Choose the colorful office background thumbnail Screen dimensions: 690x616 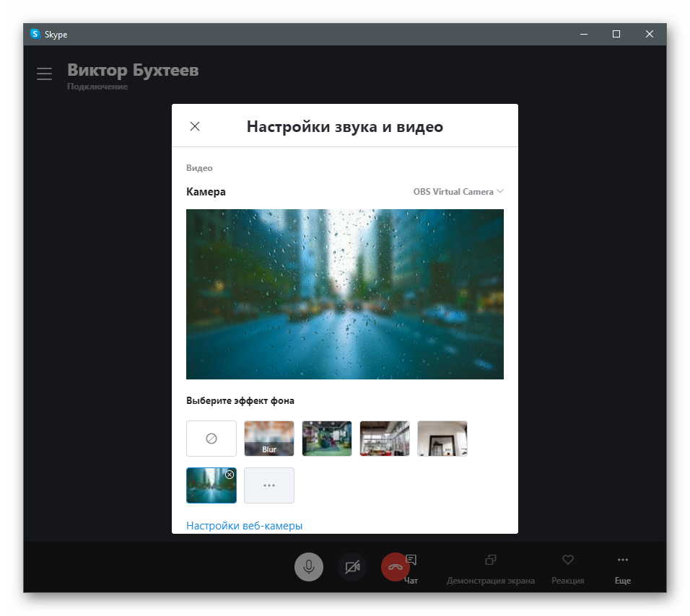[327, 439]
